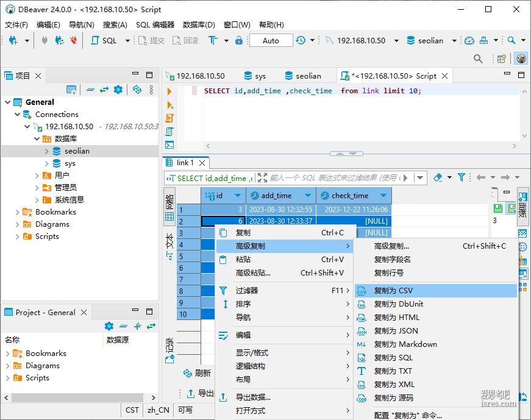531x420 pixels.
Task: Execute SQL statement with orange arrow
Action: tap(169, 91)
